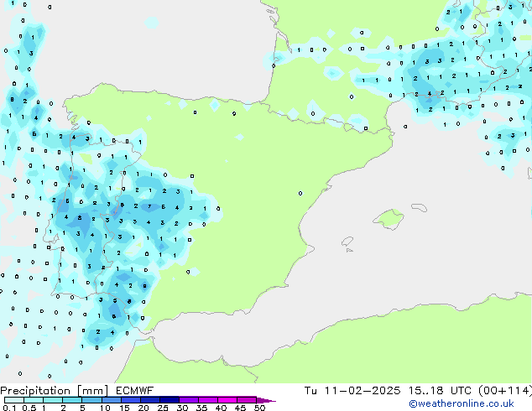The width and height of the screenshot is (532, 411).
Task: Click the Menorca island outline
Action: point(419,207)
